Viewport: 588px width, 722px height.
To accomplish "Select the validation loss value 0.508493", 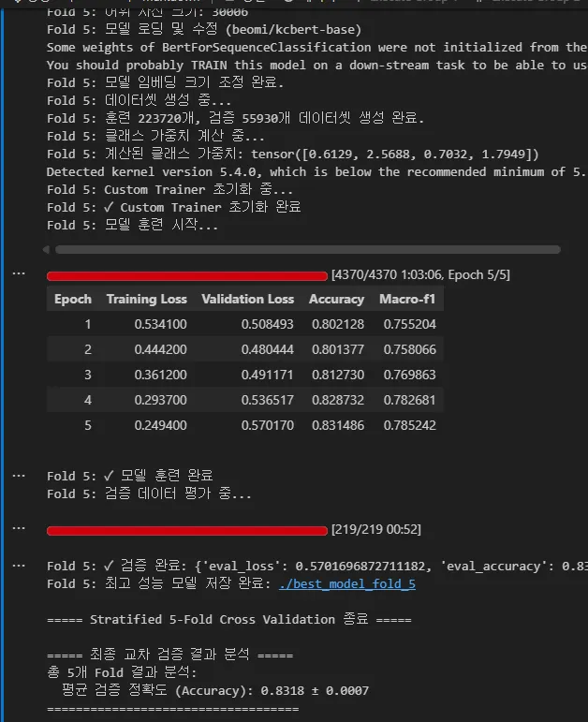I will point(268,324).
